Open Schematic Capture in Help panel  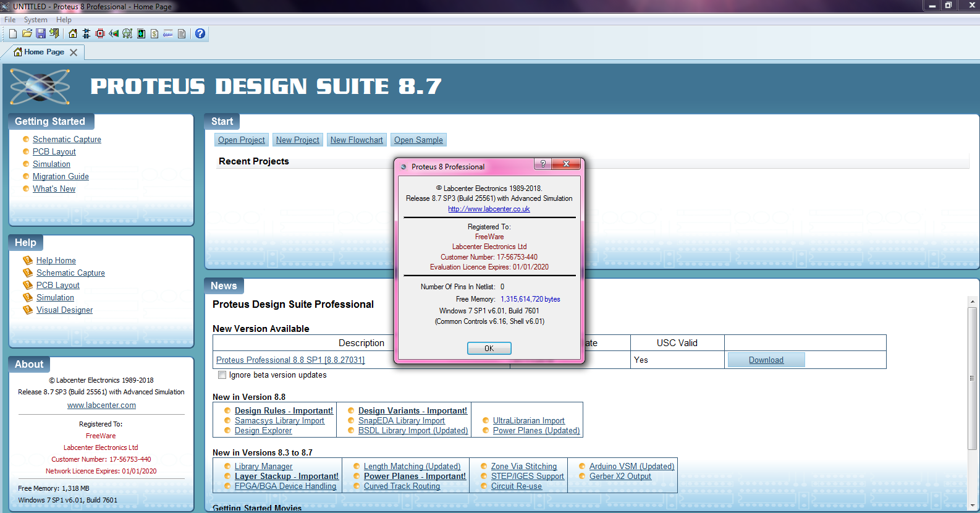(x=70, y=273)
